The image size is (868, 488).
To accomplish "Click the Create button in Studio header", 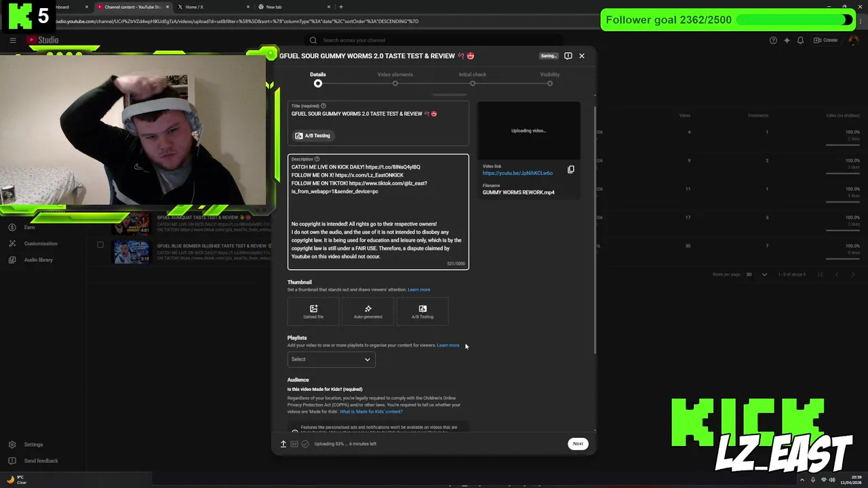I will pyautogui.click(x=826, y=40).
